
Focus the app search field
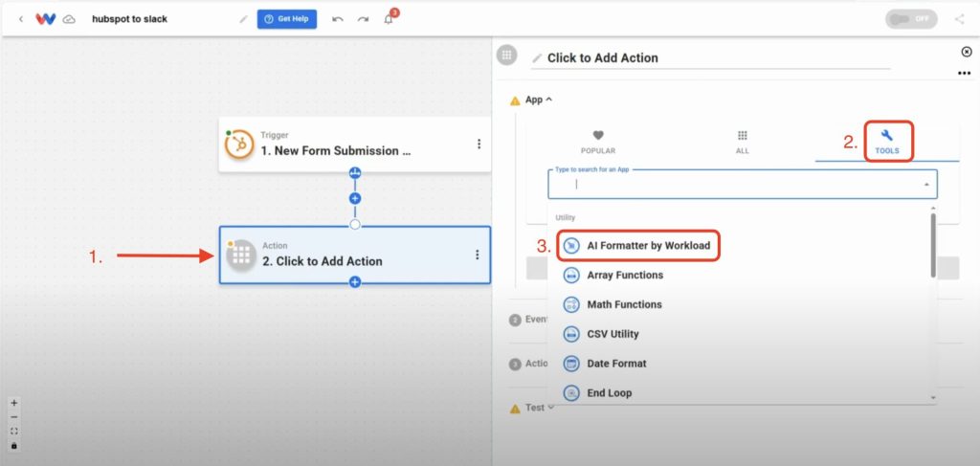[x=743, y=185]
